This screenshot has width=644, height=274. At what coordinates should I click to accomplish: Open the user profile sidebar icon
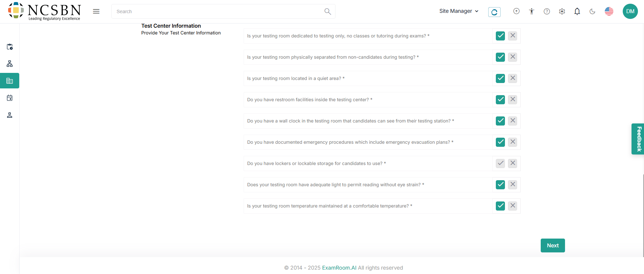tap(10, 115)
